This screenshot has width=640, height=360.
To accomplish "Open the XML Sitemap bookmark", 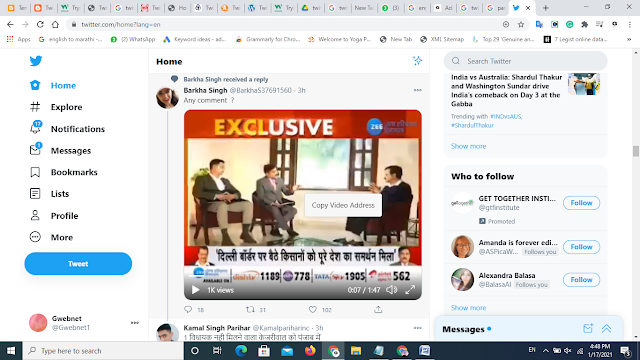I will tap(442, 39).
